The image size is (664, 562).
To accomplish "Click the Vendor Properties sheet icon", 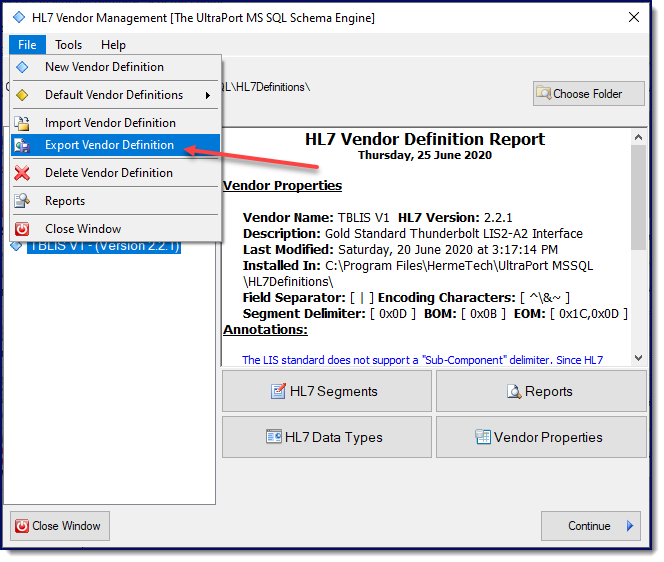I will pyautogui.click(x=483, y=437).
